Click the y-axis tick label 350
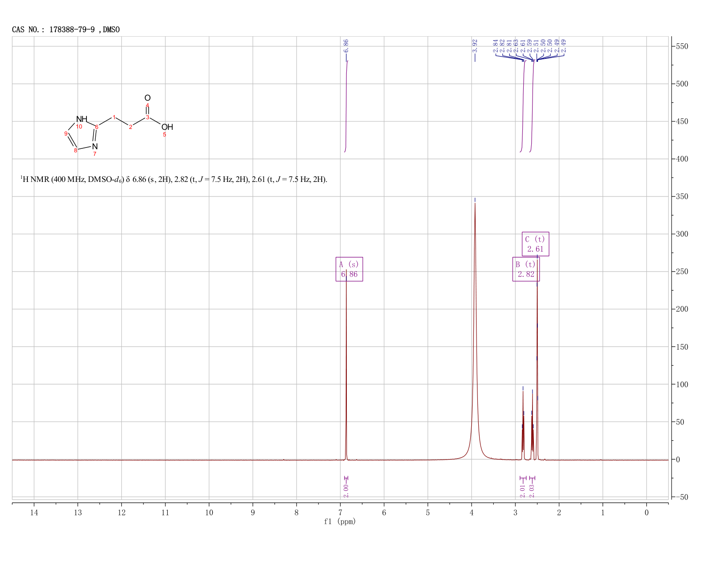This screenshot has width=728, height=563. 682,196
